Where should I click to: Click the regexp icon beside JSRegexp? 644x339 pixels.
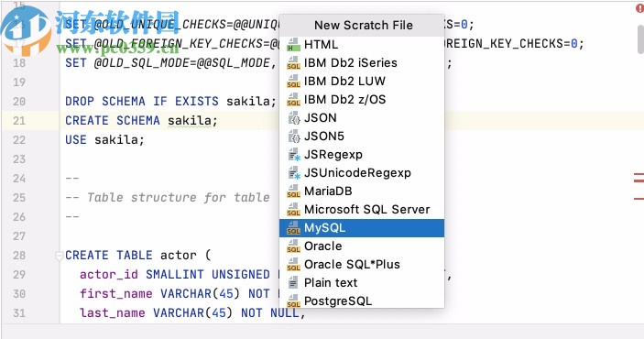(294, 155)
